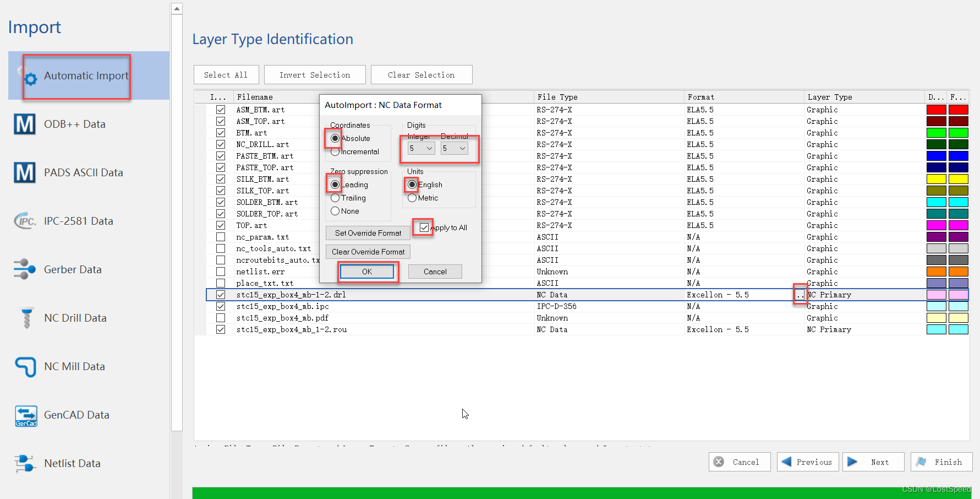Choose Metric units radio button
Screen dimensions: 980x499
pyautogui.click(x=412, y=198)
